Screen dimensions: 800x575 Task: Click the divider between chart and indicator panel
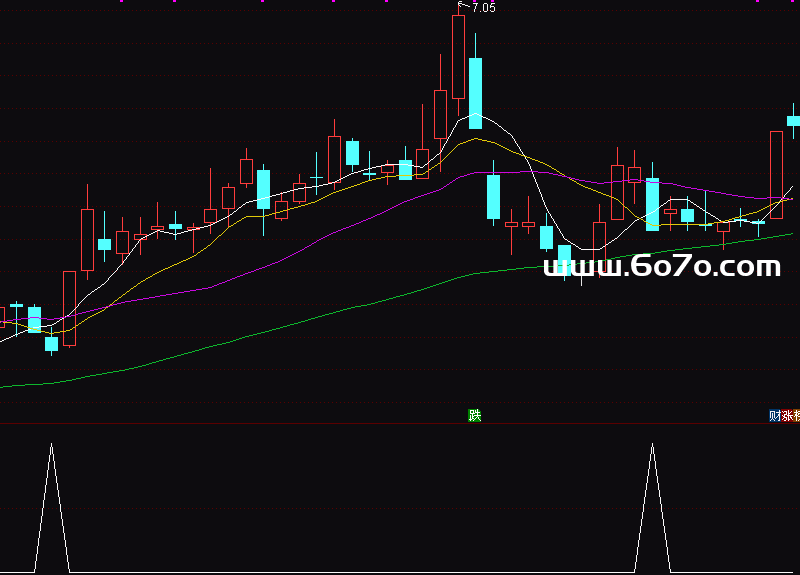click(400, 423)
